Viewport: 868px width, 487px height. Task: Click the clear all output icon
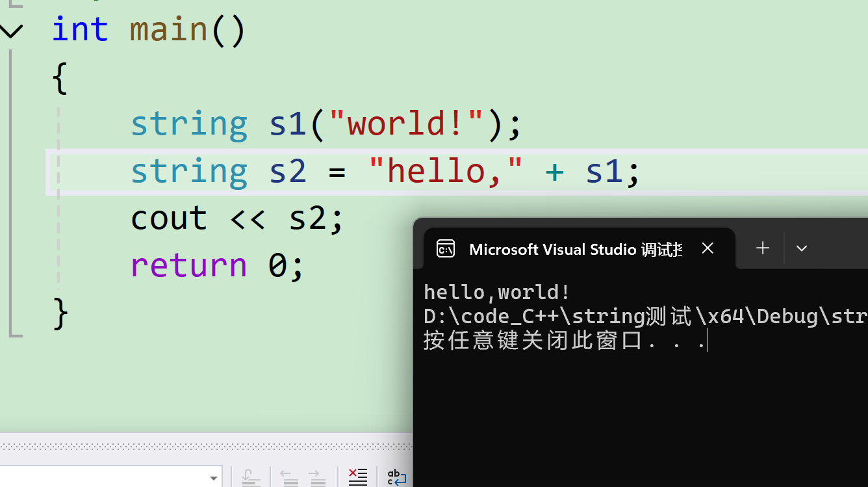(358, 477)
